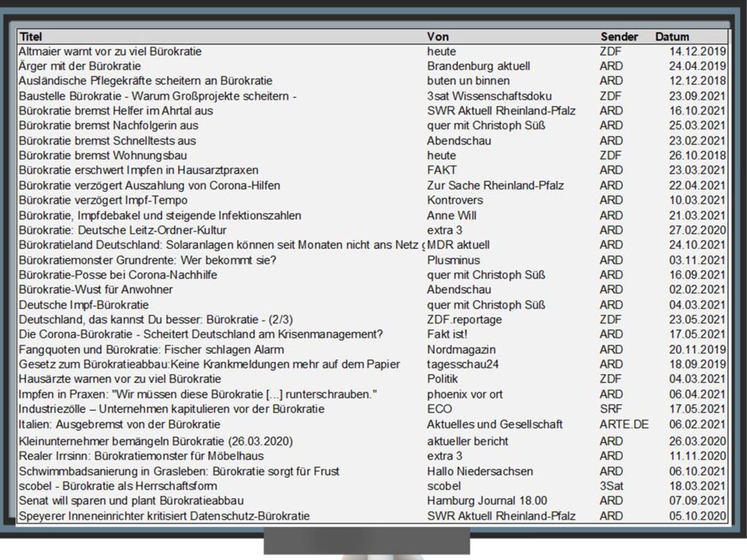Select row 'Altmaier warnt vor zu viel Bürokratie'
747x560 pixels.
tap(373, 52)
